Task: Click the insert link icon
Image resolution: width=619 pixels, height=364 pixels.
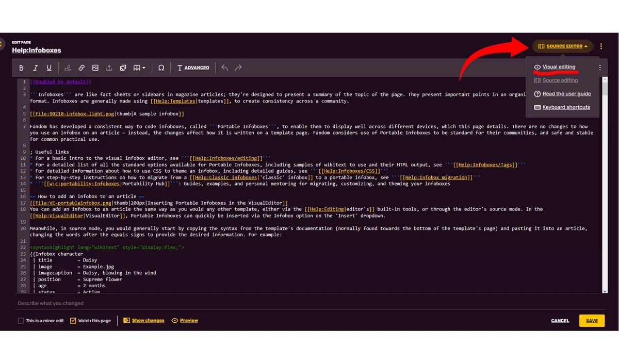Action: [x=81, y=68]
